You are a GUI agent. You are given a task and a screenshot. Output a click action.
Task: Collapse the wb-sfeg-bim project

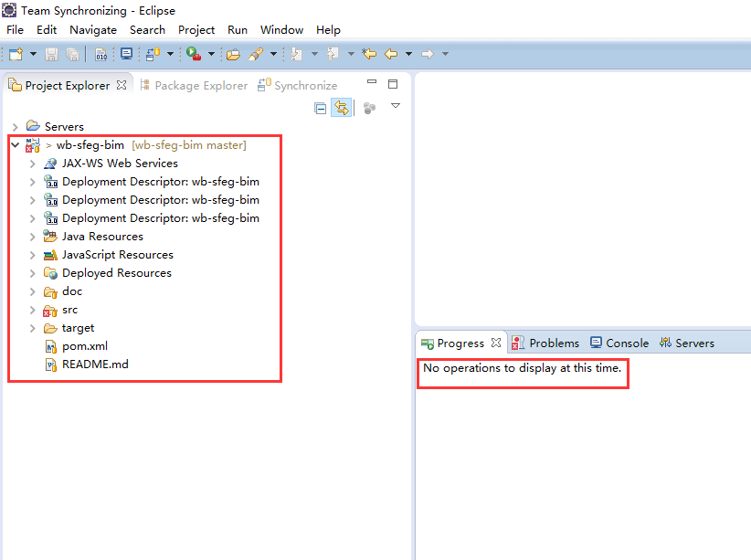15,144
